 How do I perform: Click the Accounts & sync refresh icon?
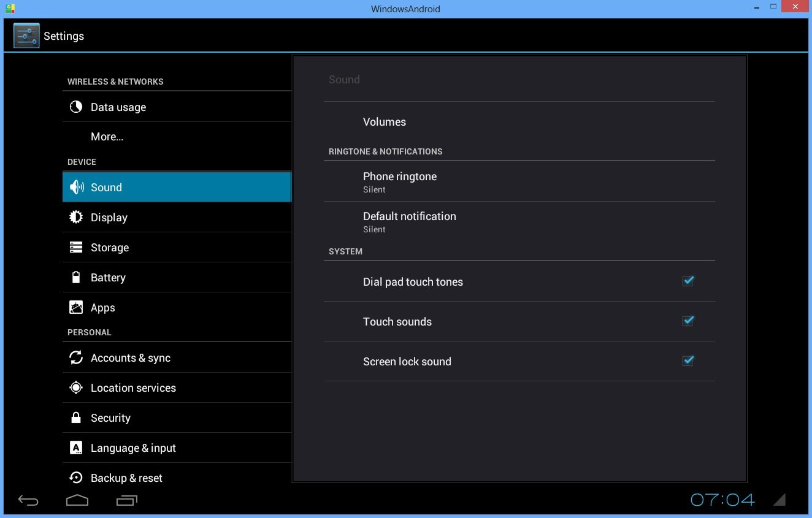point(75,357)
